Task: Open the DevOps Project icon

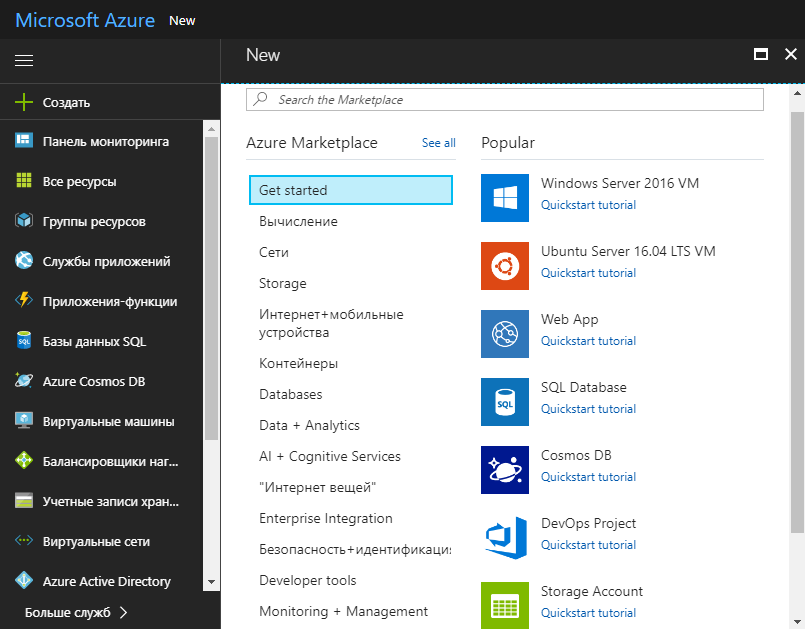Action: click(x=505, y=538)
